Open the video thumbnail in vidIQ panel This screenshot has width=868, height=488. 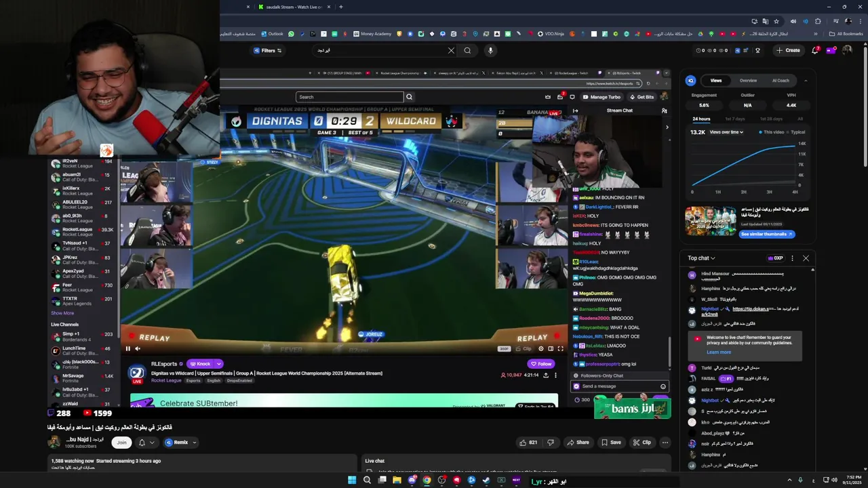point(710,221)
